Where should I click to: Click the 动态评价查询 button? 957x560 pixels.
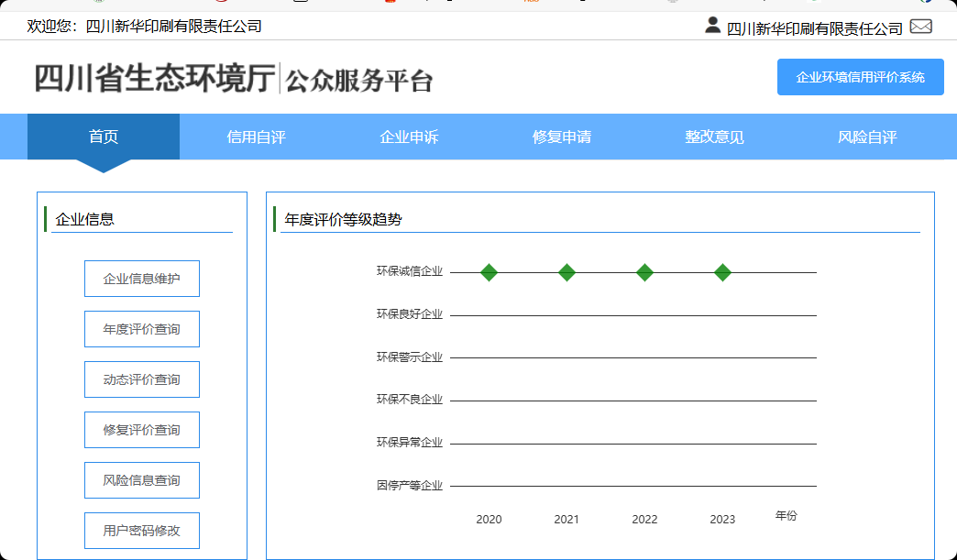tap(142, 379)
